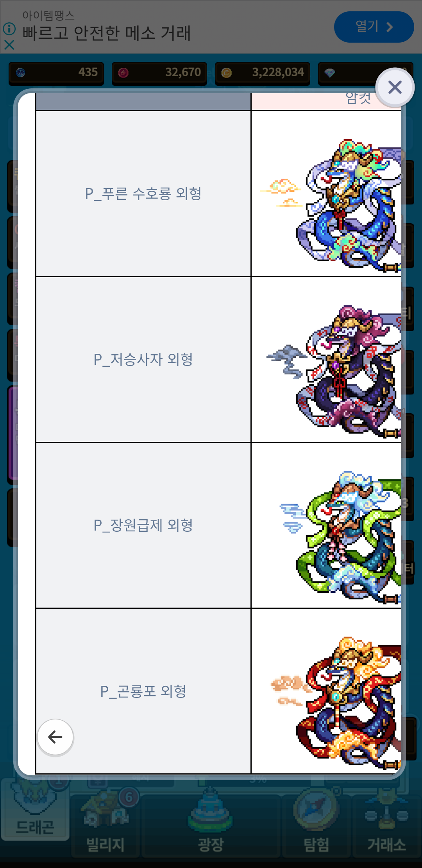This screenshot has height=868, width=422.
Task: Tap the gold coin counter 3,228,034
Action: pos(263,73)
